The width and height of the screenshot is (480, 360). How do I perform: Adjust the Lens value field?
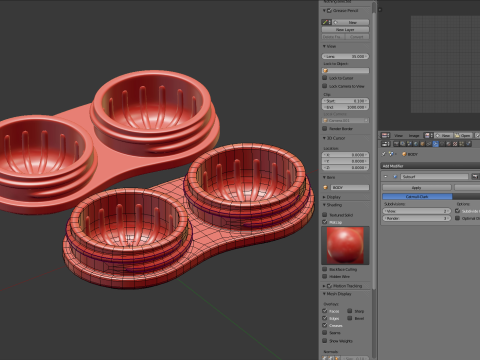345,56
